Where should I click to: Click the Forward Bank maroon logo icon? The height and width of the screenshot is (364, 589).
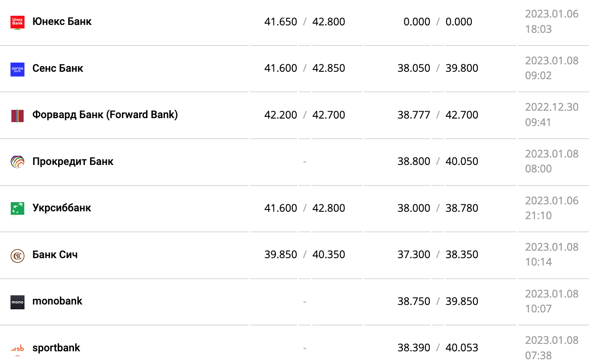18,115
